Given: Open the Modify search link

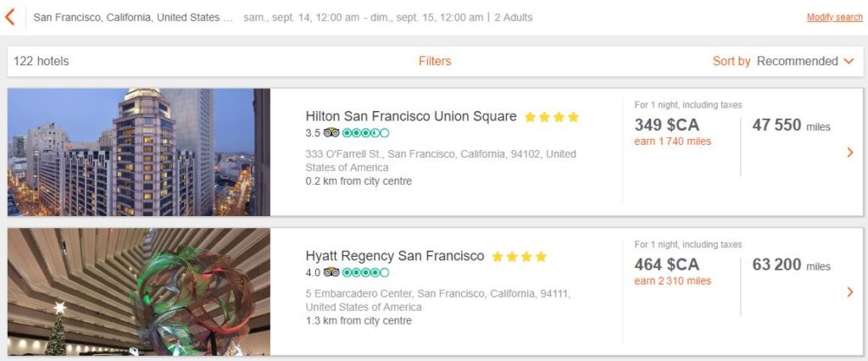Looking at the screenshot, I should (834, 18).
